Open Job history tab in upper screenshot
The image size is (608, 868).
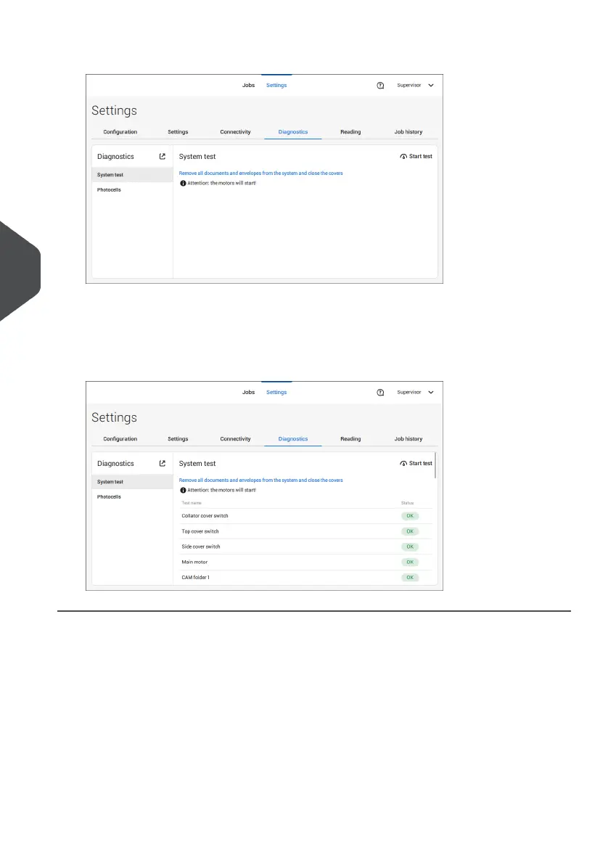pyautogui.click(x=408, y=132)
